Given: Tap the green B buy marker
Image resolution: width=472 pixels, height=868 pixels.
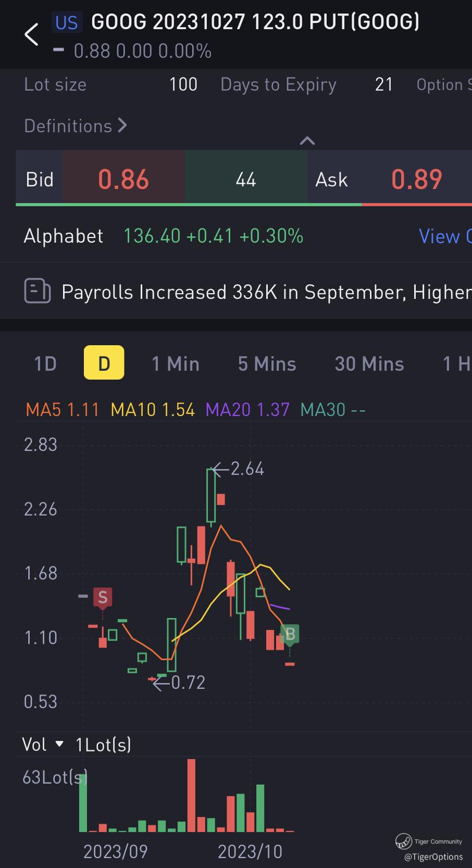Looking at the screenshot, I should point(290,634).
